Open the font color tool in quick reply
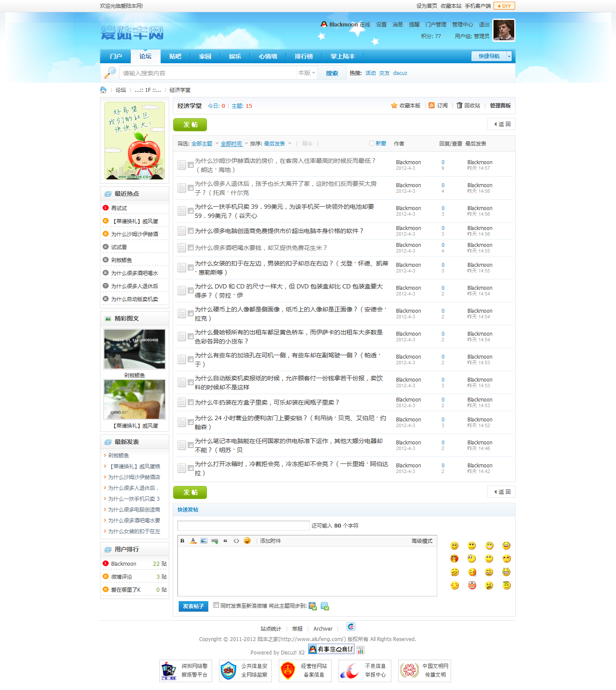The image size is (616, 690). pyautogui.click(x=193, y=541)
